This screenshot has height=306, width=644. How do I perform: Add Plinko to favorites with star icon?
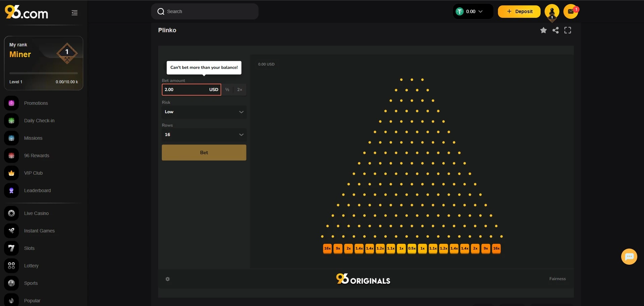(x=543, y=30)
